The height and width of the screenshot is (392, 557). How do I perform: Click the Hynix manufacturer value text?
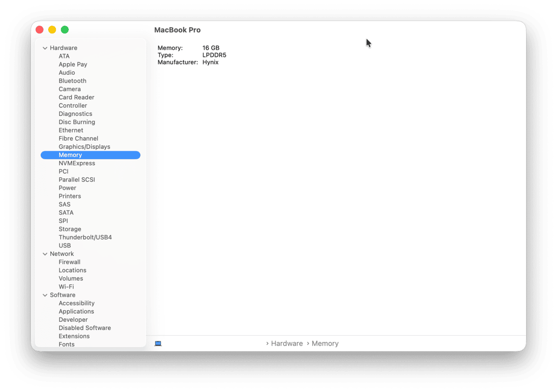coord(210,62)
